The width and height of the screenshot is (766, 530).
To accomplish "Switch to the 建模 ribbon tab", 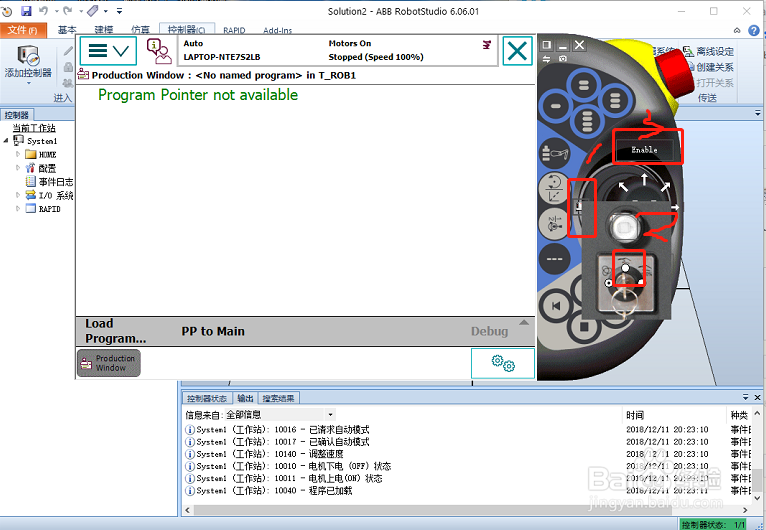I will [x=104, y=30].
